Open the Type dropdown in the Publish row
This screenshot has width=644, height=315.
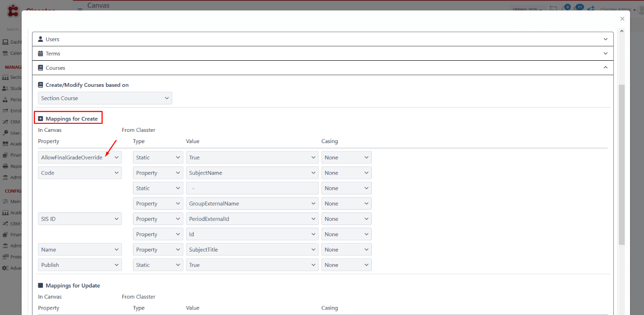click(158, 265)
